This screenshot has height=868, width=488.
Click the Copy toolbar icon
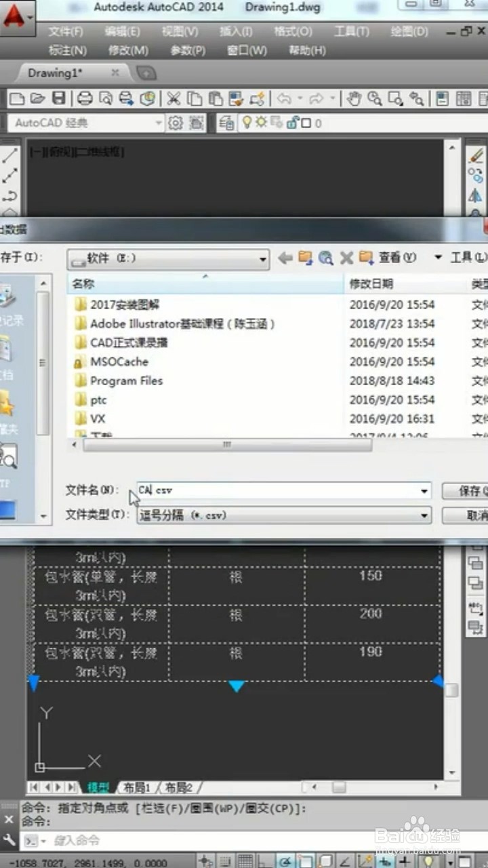(x=195, y=99)
